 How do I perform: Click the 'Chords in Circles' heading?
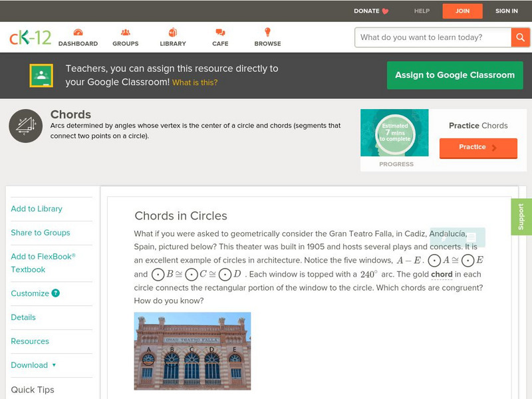coord(181,215)
